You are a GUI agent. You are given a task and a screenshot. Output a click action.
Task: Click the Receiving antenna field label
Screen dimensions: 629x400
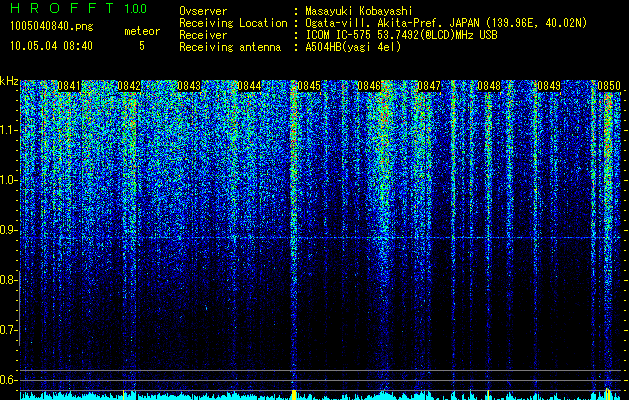[230, 47]
